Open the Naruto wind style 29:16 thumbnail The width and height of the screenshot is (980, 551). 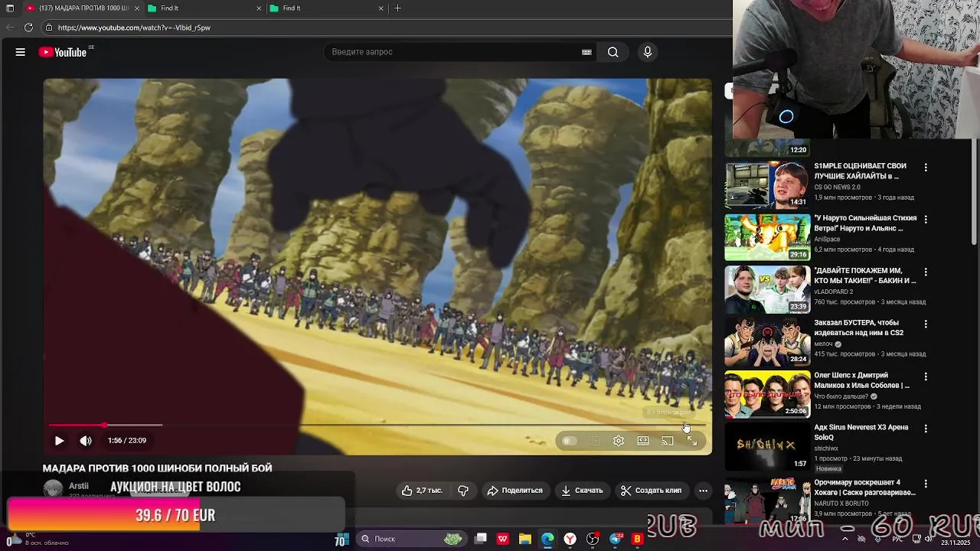pyautogui.click(x=767, y=237)
